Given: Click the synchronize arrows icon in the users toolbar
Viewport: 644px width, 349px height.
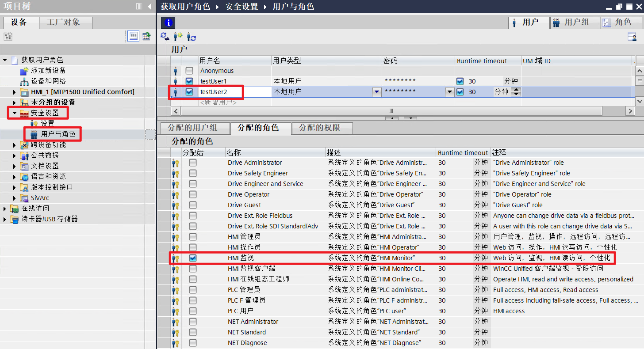Looking at the screenshot, I should (165, 36).
